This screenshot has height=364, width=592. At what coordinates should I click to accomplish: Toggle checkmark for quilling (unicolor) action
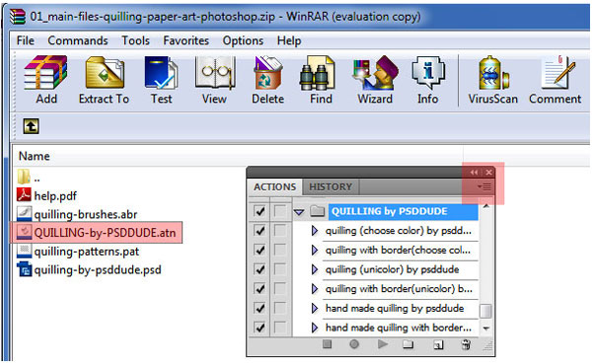coord(259,269)
